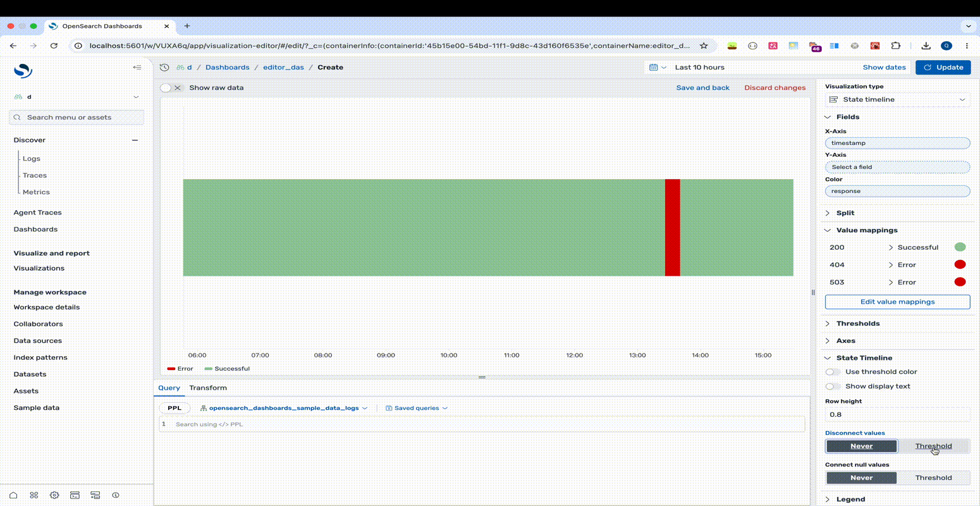Screen dimensions: 980x506
Task: Toggle the Error series in the legend
Action: pos(180,369)
